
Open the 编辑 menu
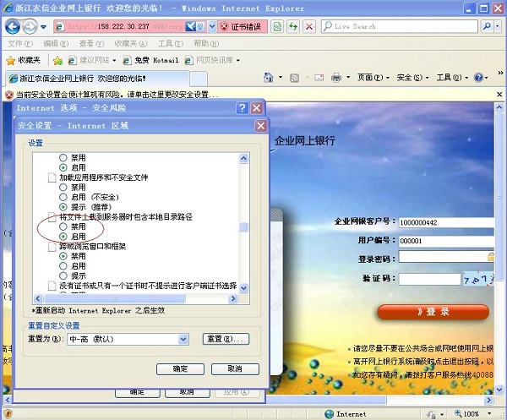56,43
